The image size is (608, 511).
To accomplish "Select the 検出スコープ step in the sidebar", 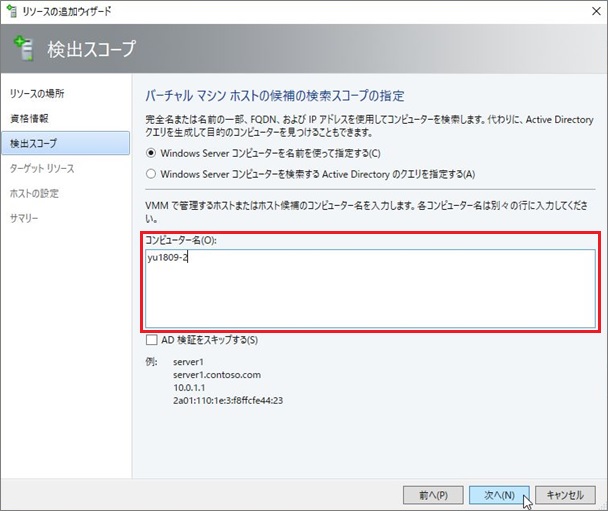I will [32, 143].
